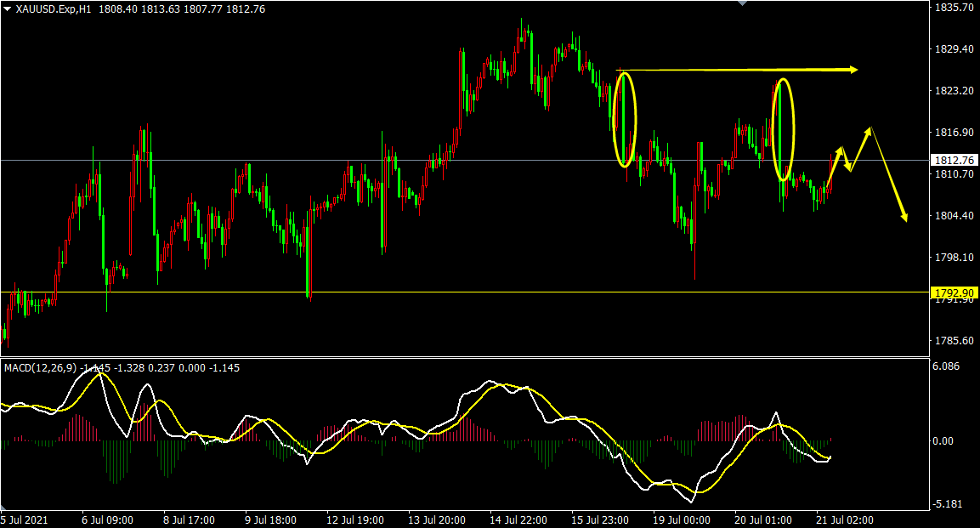Click the 0.00 level on MACD scale
This screenshot has height=528, width=980.
943,441
